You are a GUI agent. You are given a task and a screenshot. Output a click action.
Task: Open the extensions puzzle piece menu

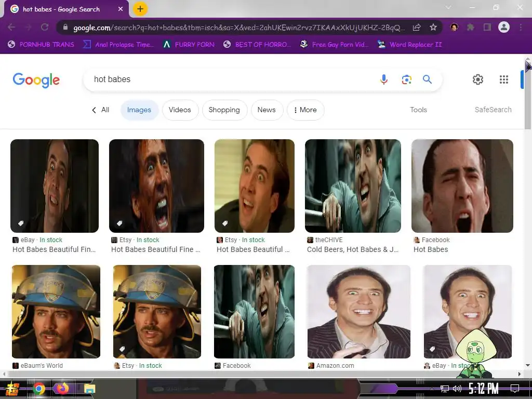click(x=471, y=27)
